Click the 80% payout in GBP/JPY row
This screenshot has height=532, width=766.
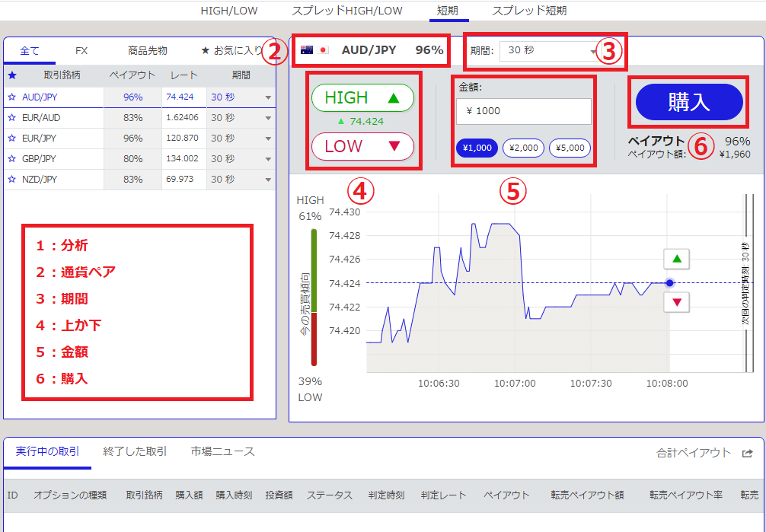click(133, 159)
